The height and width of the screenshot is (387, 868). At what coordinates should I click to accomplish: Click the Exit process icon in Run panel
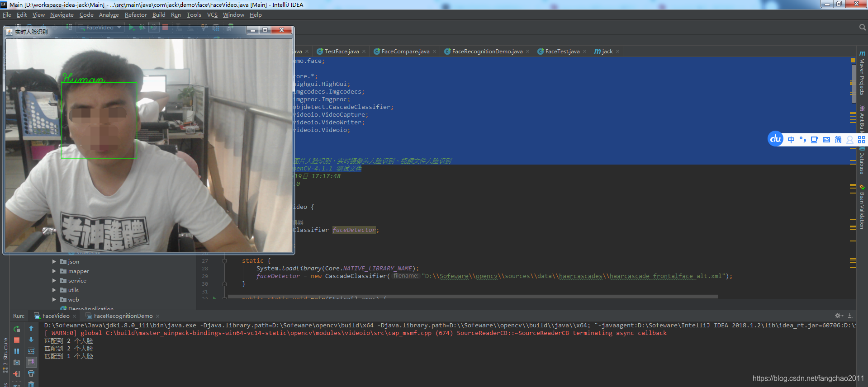click(x=17, y=374)
